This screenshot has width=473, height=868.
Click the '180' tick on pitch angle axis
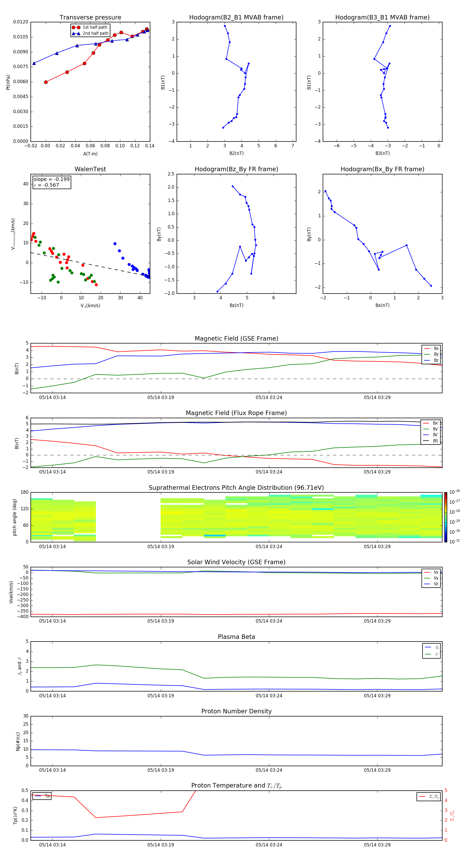tap(25, 492)
